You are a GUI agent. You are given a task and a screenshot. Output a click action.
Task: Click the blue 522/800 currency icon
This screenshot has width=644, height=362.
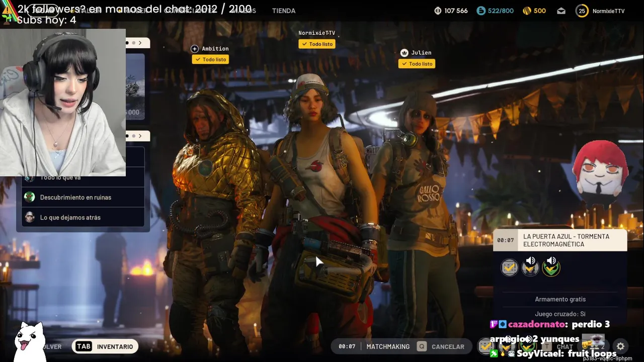[x=481, y=11]
